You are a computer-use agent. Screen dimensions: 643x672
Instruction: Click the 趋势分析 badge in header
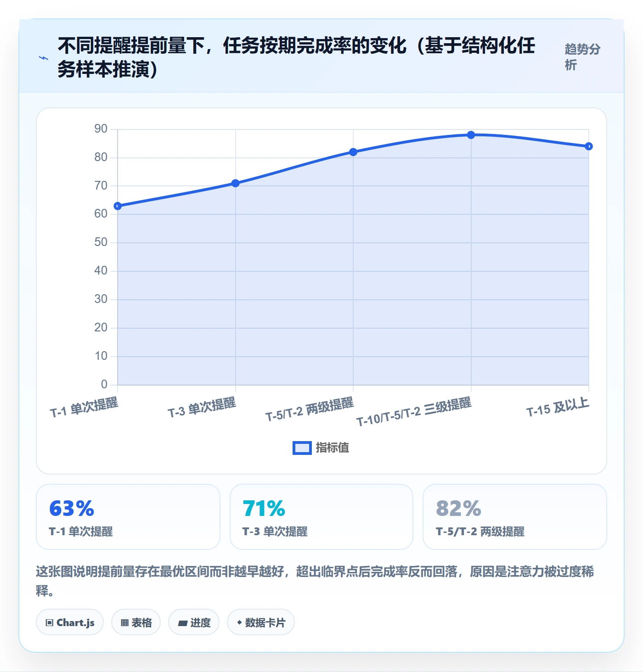[582, 57]
